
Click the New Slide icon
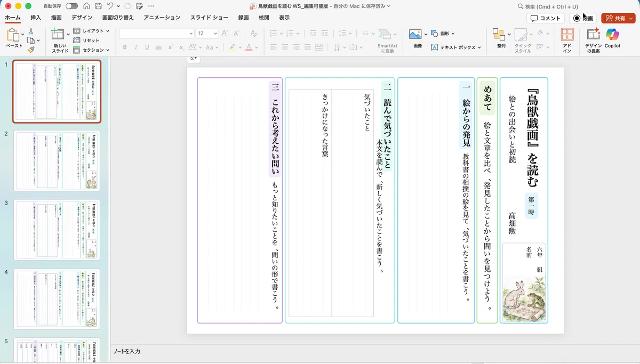point(58,35)
